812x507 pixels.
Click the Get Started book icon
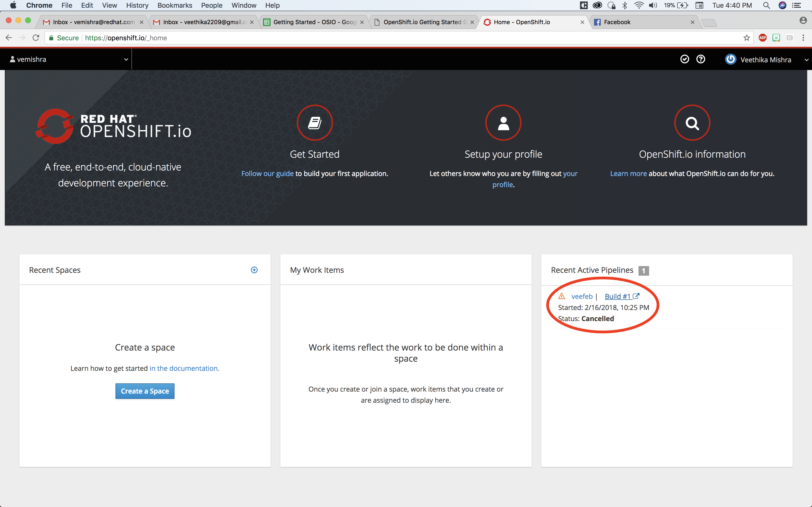coord(314,123)
